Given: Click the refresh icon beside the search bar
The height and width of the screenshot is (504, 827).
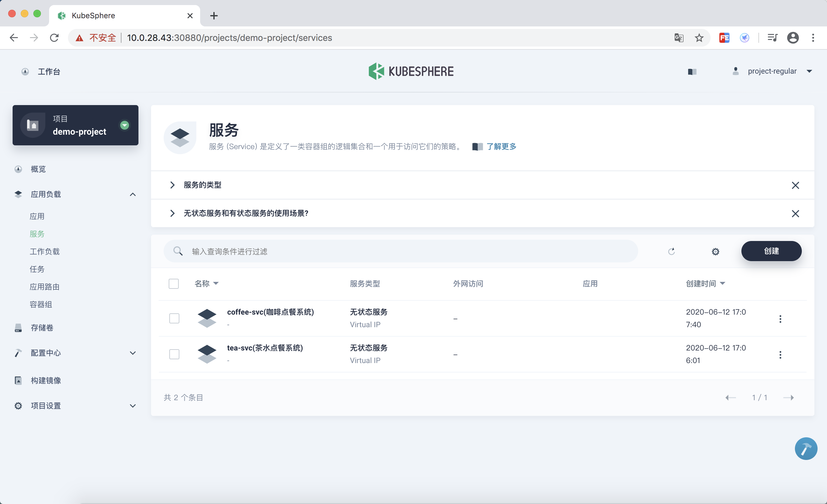Looking at the screenshot, I should 671,251.
